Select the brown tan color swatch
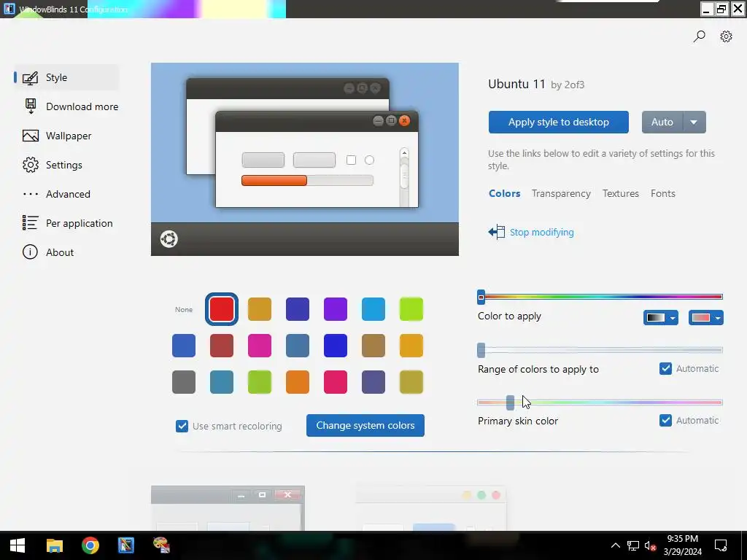This screenshot has height=560, width=747. click(x=373, y=346)
